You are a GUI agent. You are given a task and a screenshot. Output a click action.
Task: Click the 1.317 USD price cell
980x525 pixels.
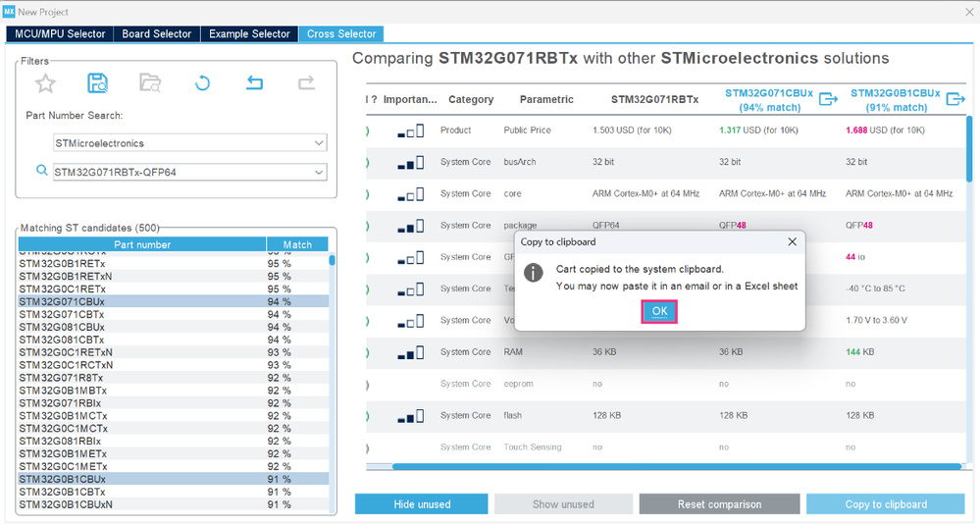pos(758,130)
